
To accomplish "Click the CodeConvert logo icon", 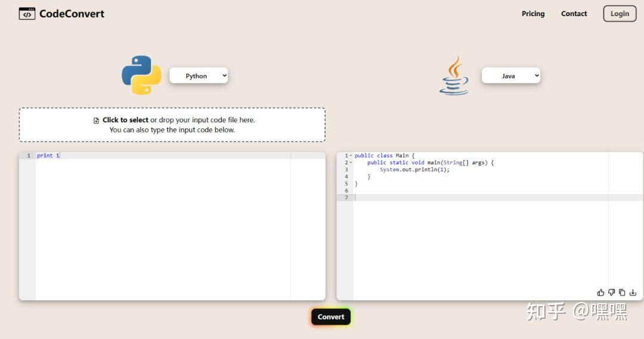I will (x=27, y=14).
